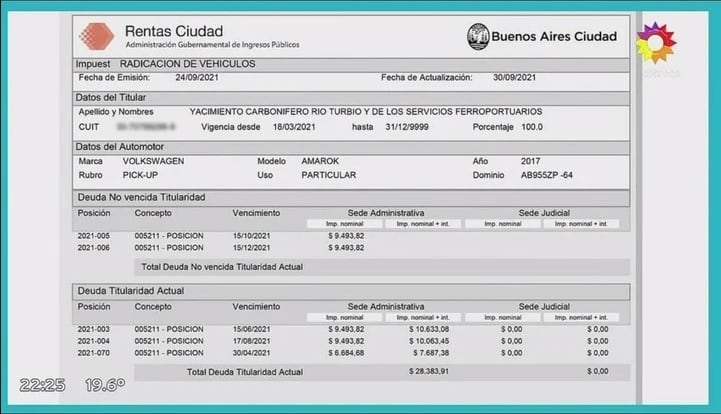Click the Buenos Aires Ciudad heading text

click(555, 37)
